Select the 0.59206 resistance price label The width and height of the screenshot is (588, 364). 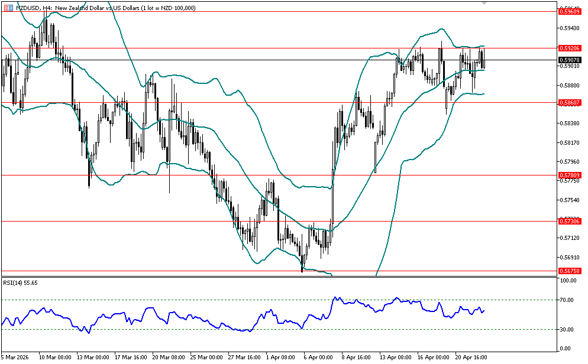point(569,48)
